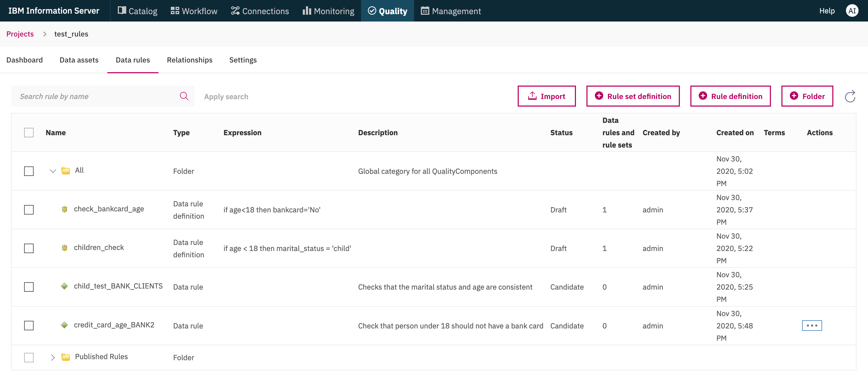868x377 pixels.
Task: Open the AI user avatar menu
Action: [x=852, y=11]
